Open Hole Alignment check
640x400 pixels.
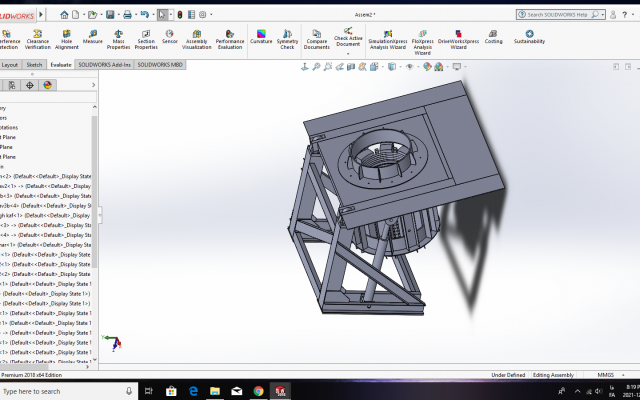click(x=67, y=40)
